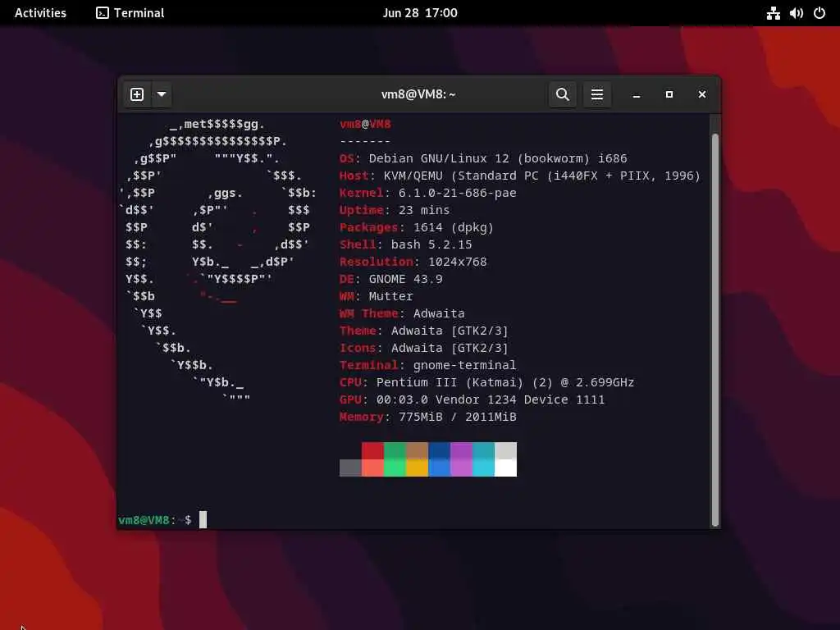
Task: Click the Host line KVM/QEMU
Action: (519, 176)
